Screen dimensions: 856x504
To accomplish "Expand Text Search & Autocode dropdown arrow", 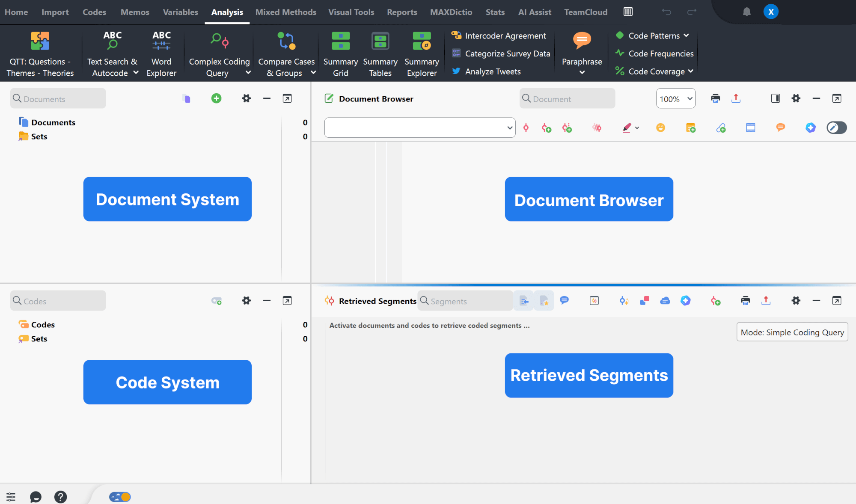I will click(x=136, y=73).
